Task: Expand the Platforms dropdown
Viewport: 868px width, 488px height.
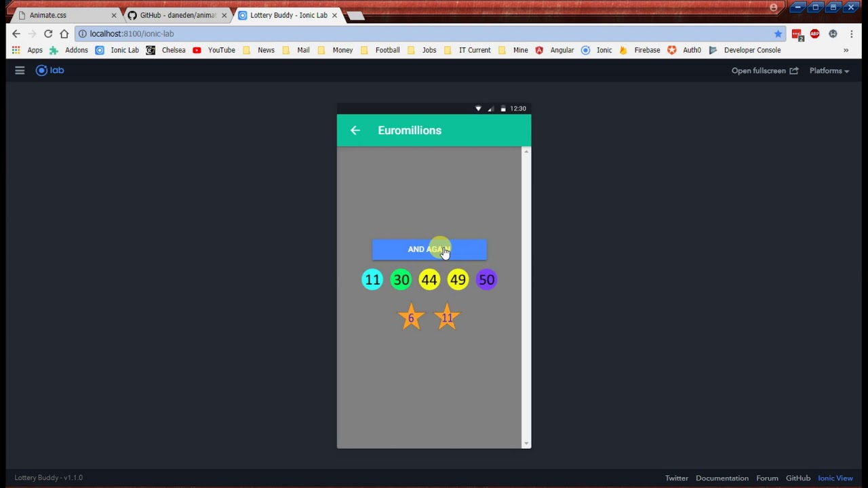Action: coord(829,70)
